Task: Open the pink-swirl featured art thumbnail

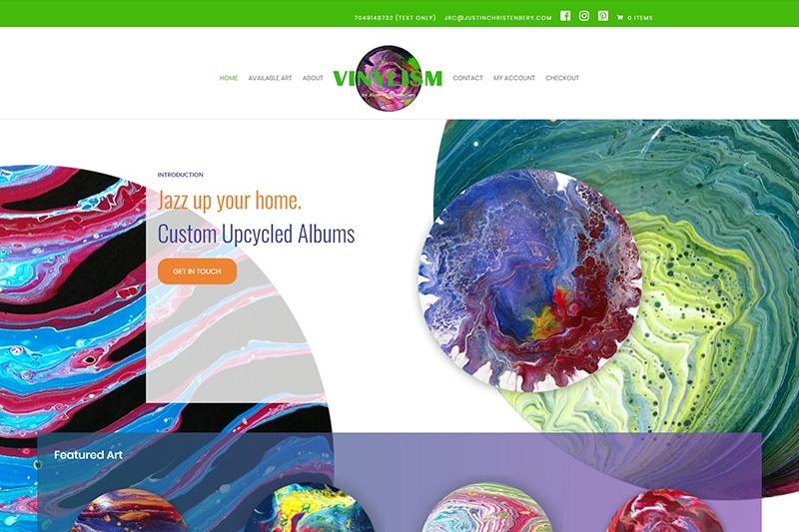Action: [x=487, y=508]
